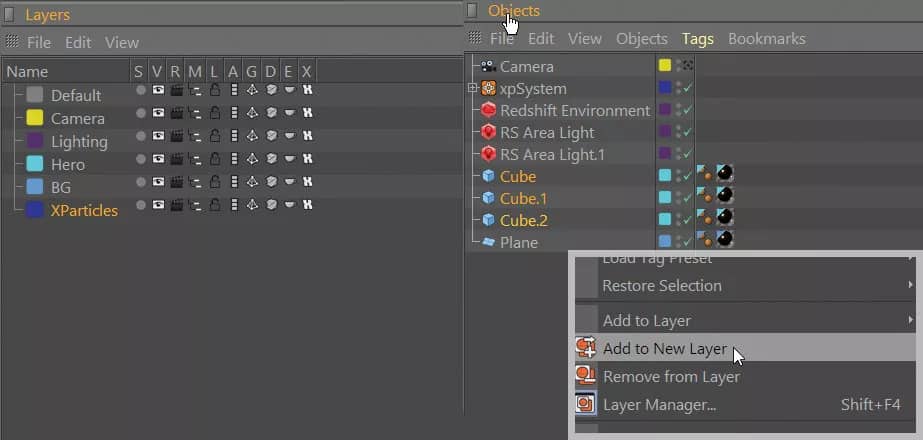Screen dimensions: 923x440
Task: Select the XParticles layer name
Action: [84, 210]
